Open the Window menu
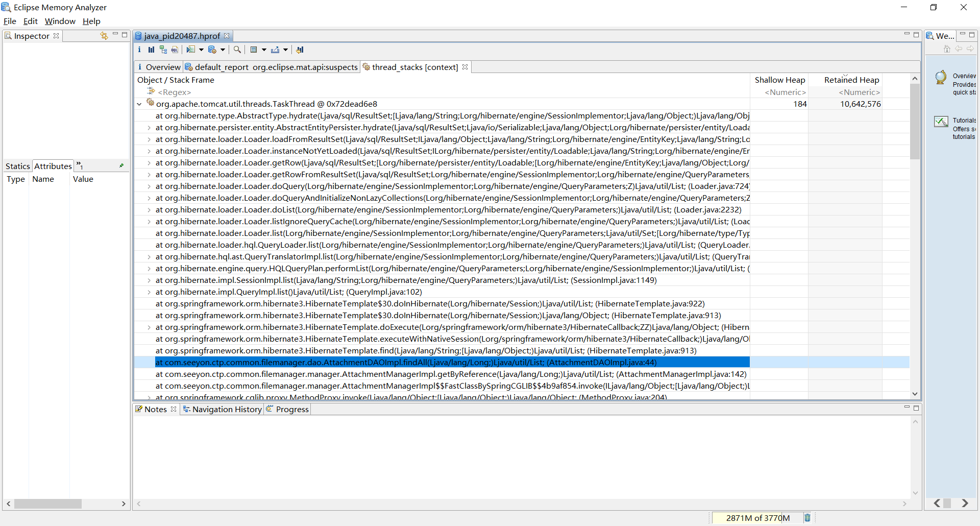This screenshot has width=980, height=526. tap(60, 21)
